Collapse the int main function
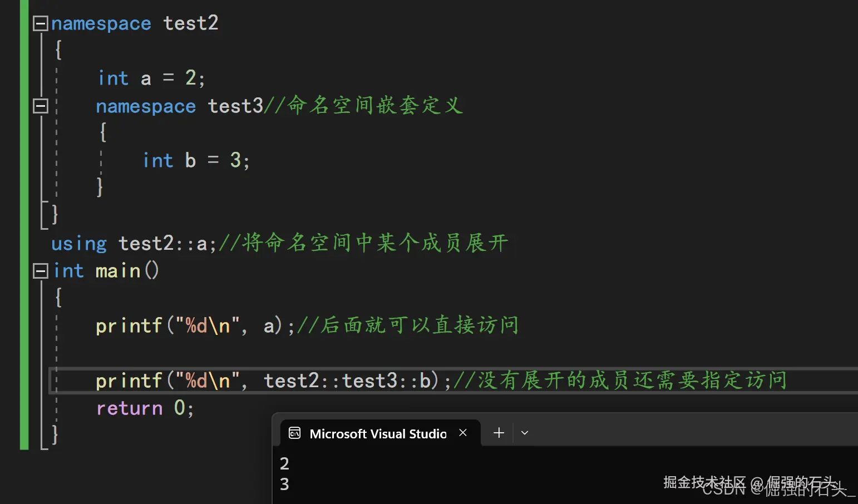Screen dimensions: 858x504 [40, 271]
